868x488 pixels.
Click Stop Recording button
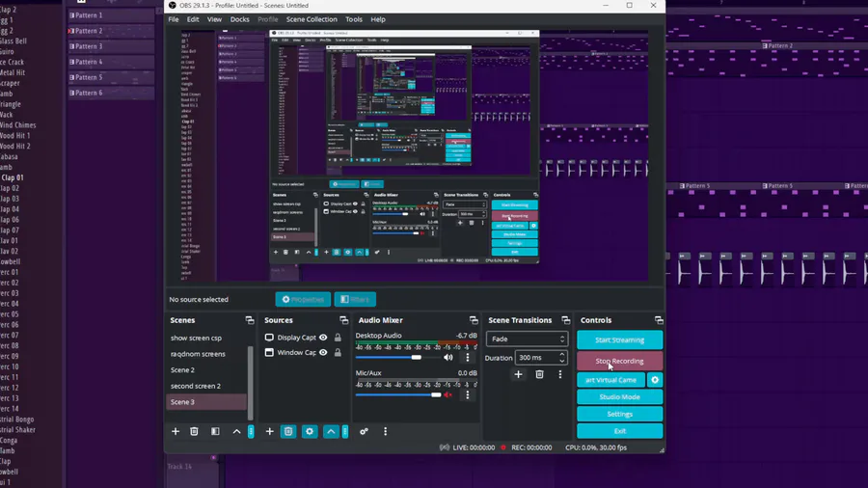(619, 362)
